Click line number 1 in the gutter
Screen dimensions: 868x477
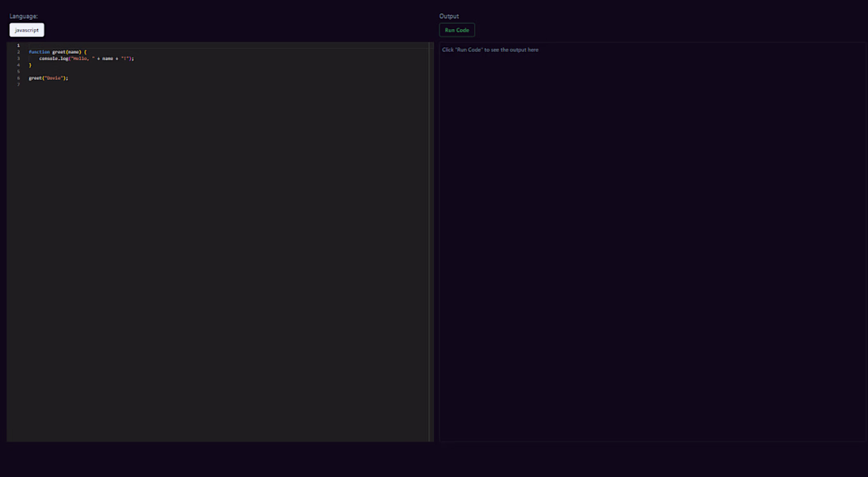pyautogui.click(x=18, y=46)
